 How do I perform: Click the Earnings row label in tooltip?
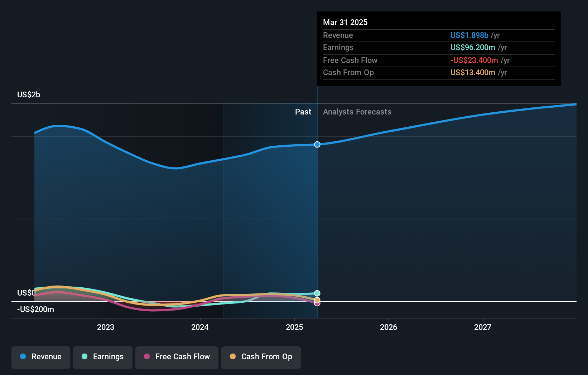pyautogui.click(x=338, y=47)
